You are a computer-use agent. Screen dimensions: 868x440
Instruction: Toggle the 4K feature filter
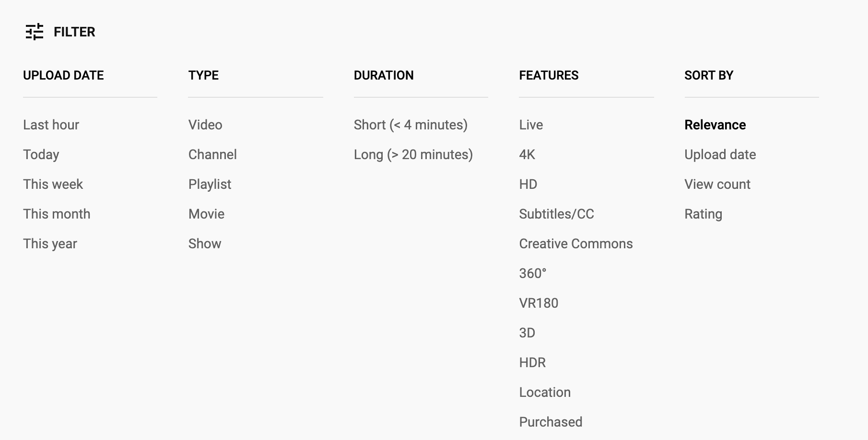(x=527, y=155)
